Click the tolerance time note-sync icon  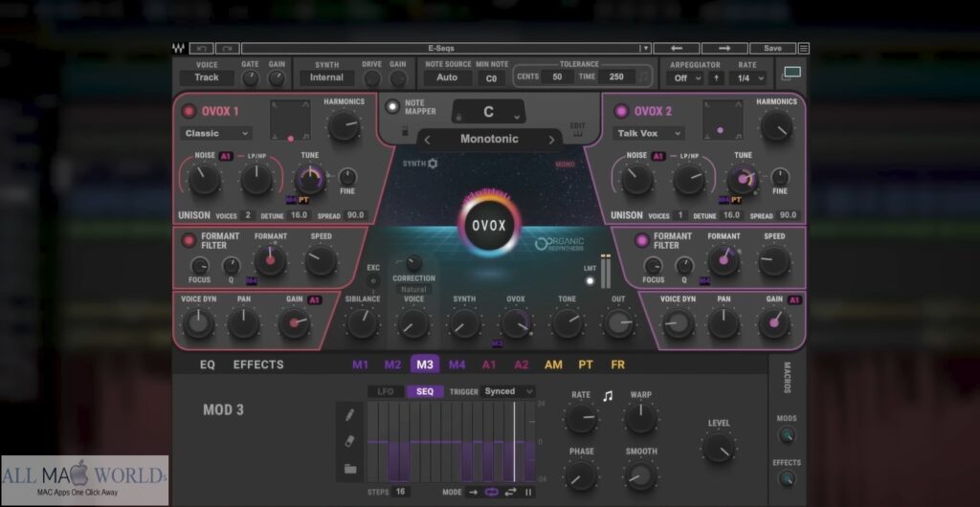(x=643, y=77)
